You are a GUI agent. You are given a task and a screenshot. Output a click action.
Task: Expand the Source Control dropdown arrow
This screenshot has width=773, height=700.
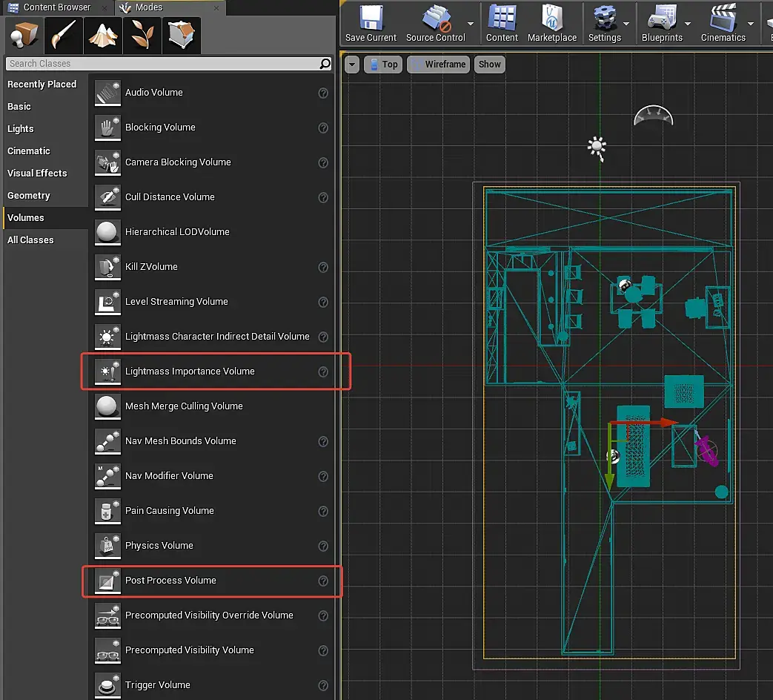point(471,24)
